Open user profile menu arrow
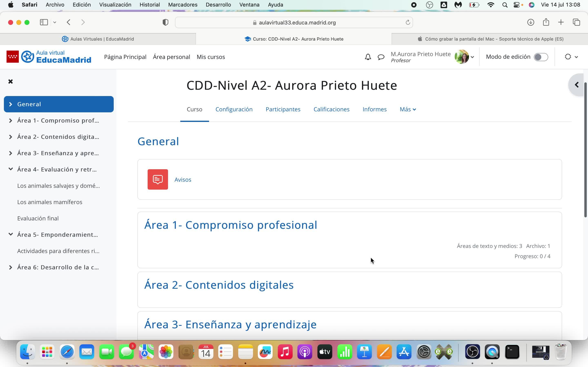 [472, 57]
